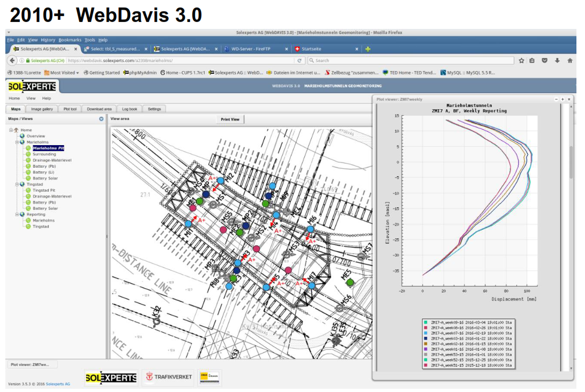Open WebDavis Help menu under logo
The height and width of the screenshot is (392, 585).
[46, 99]
